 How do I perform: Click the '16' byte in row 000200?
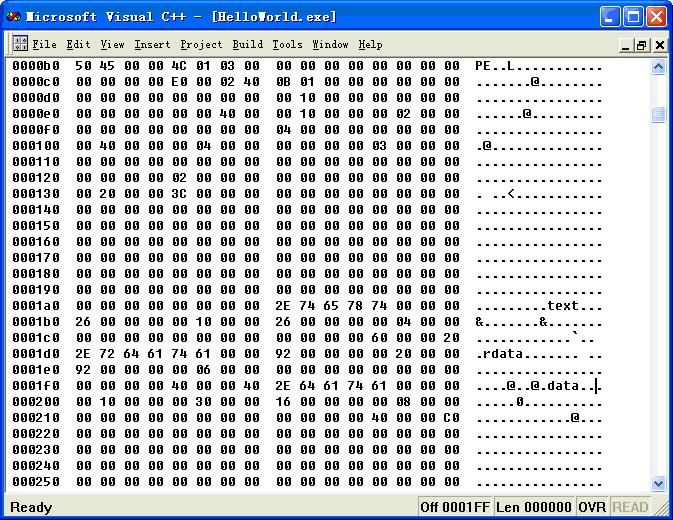(x=283, y=402)
